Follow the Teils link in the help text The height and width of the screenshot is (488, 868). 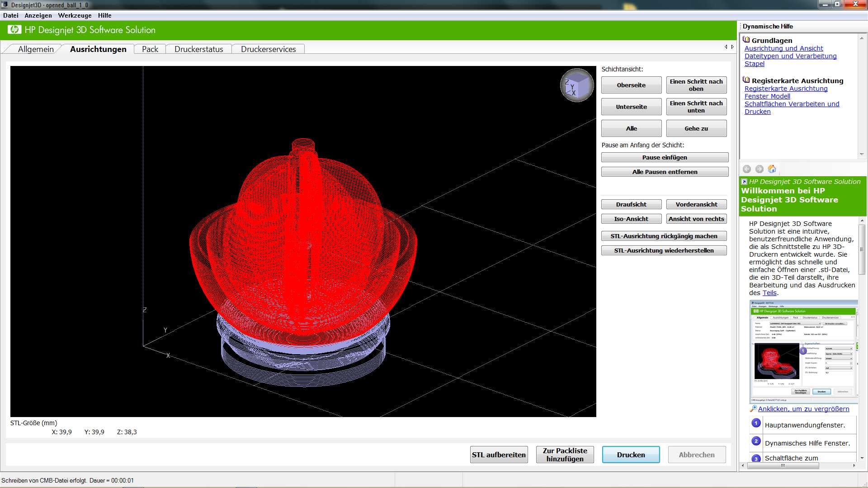(x=769, y=293)
